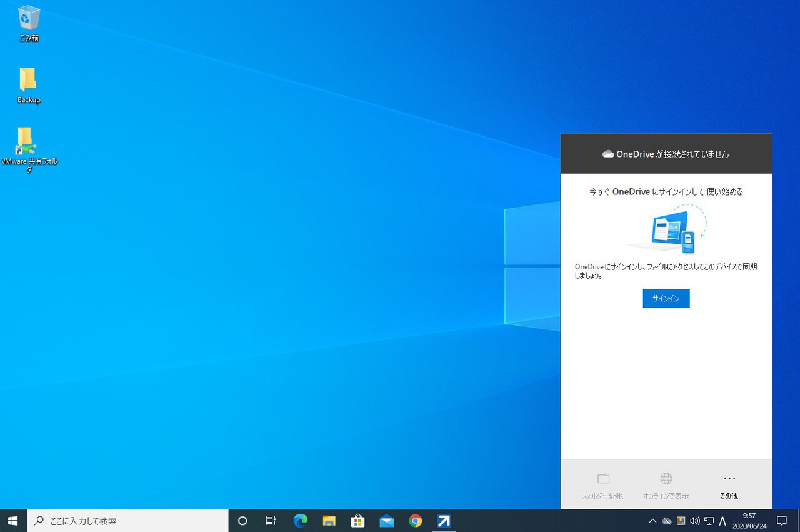The image size is (800, 532).
Task: Click the taskbar search box
Action: (128, 521)
